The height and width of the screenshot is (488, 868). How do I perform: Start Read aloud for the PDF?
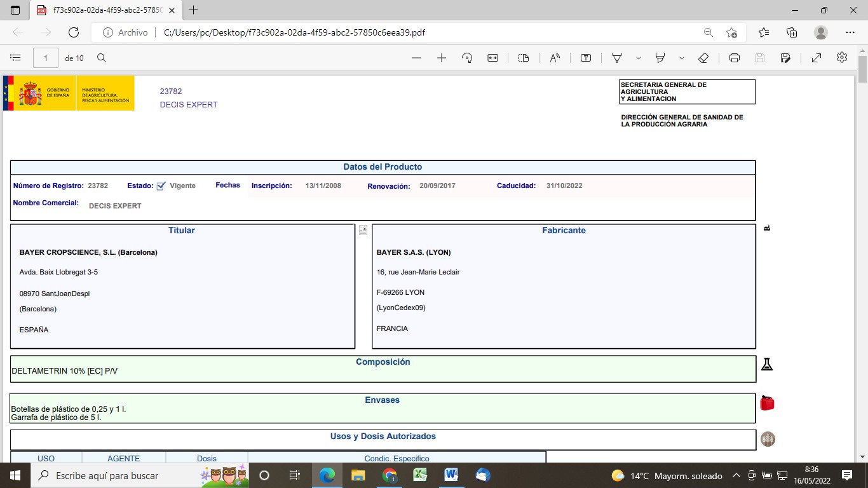point(555,58)
